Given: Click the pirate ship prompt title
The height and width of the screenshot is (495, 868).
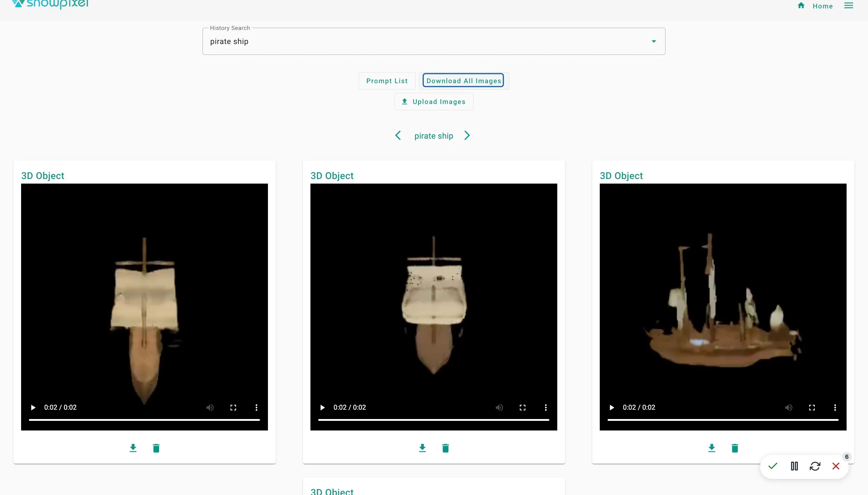Looking at the screenshot, I should point(434,136).
